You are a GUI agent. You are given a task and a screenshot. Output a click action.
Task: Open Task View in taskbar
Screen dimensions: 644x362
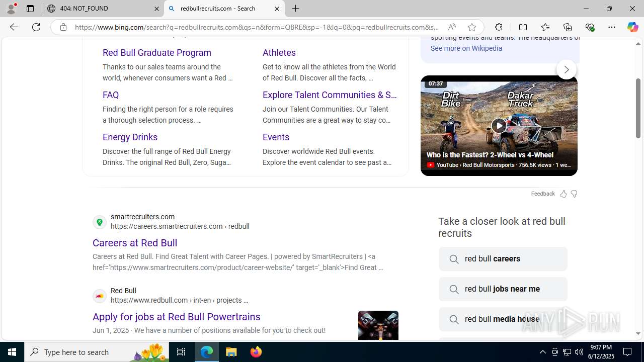coord(181,352)
